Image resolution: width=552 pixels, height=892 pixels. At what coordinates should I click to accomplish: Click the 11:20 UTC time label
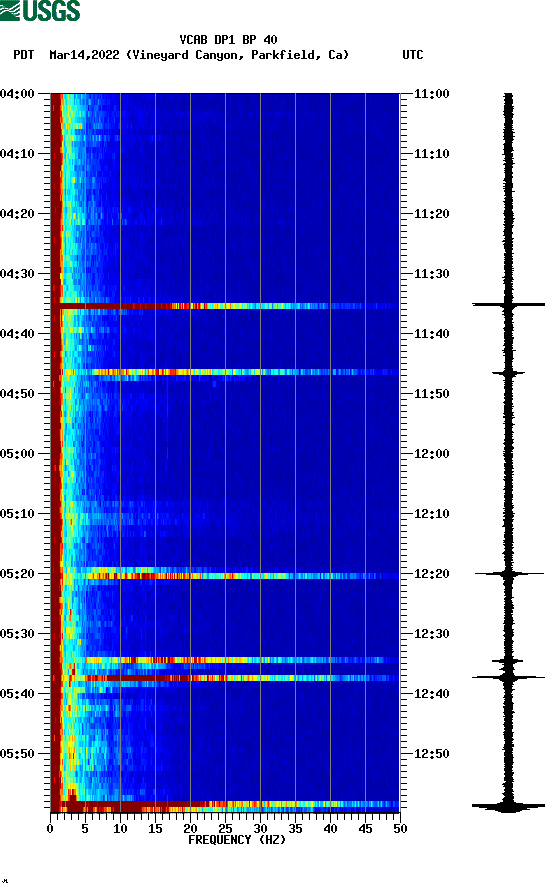(431, 214)
